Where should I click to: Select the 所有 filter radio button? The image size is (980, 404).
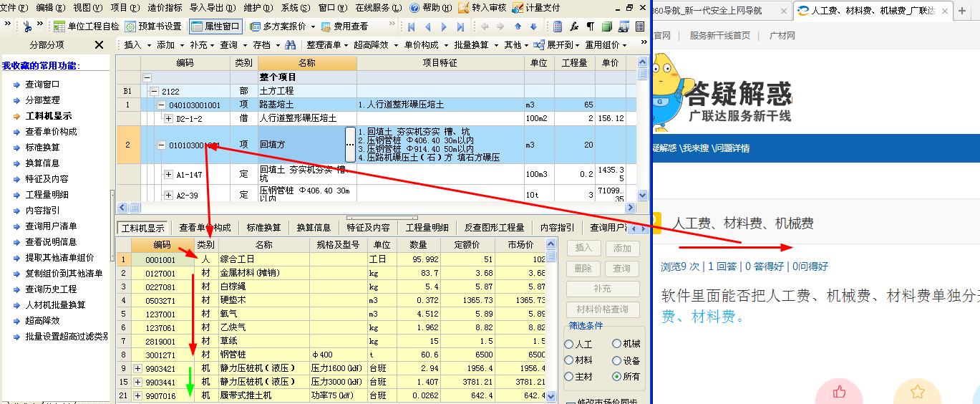click(617, 376)
